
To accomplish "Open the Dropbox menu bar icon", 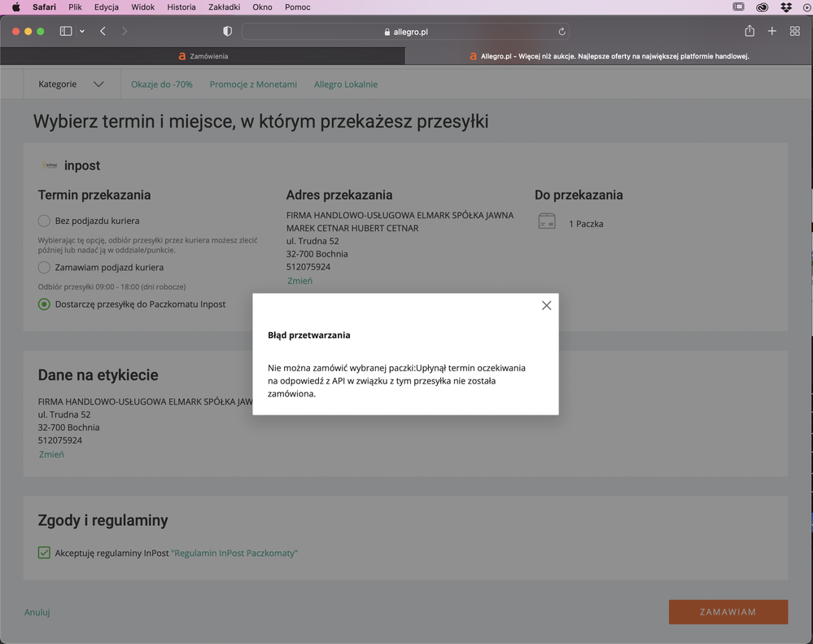I will tap(786, 7).
